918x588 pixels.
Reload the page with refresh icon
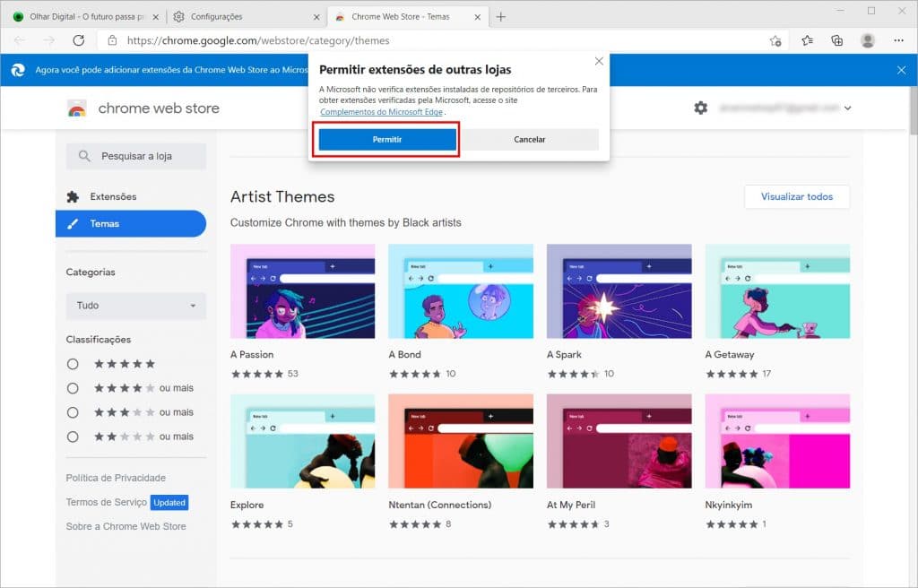[x=79, y=40]
